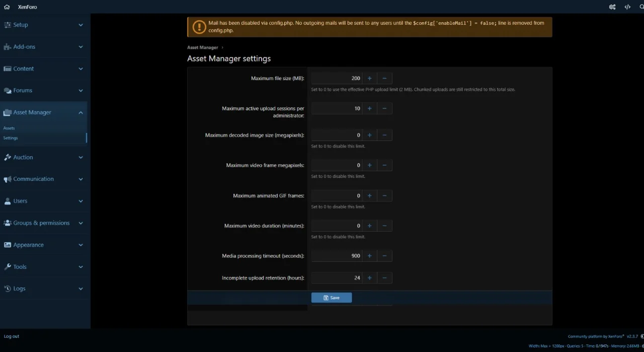
Task: Increase Maximum file size with plus
Action: click(x=369, y=78)
